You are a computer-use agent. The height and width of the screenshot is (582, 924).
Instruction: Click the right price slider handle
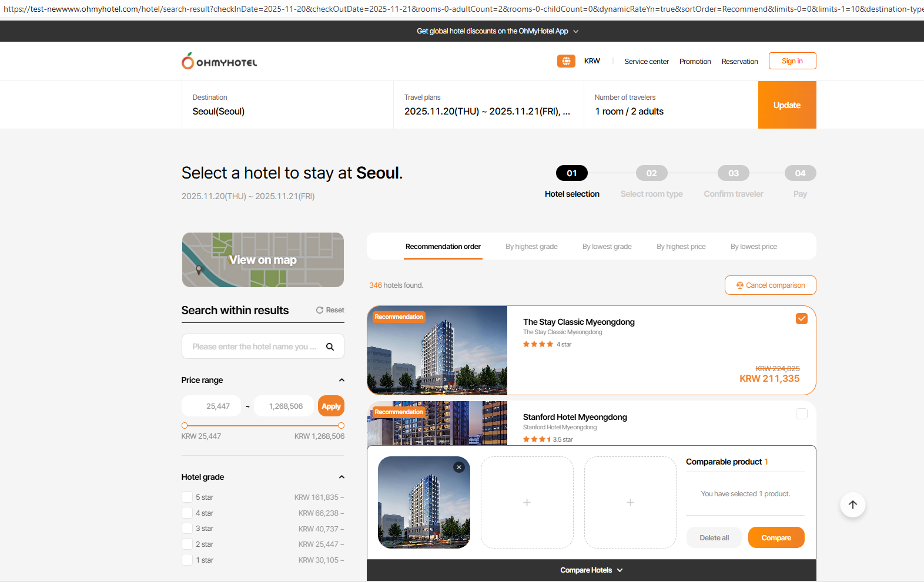(x=341, y=426)
